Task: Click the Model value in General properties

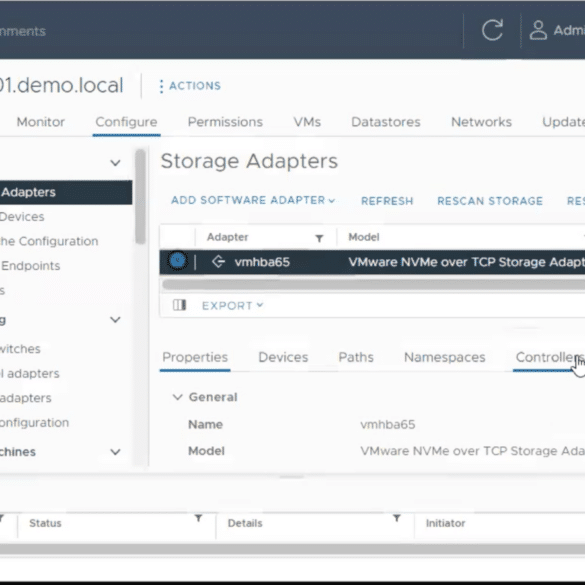Action: point(472,451)
